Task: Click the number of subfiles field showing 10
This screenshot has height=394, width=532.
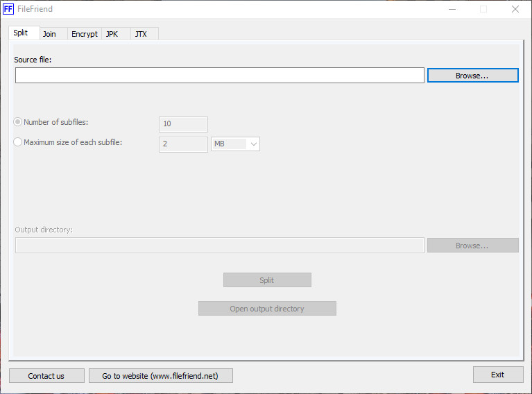Action: [183, 124]
